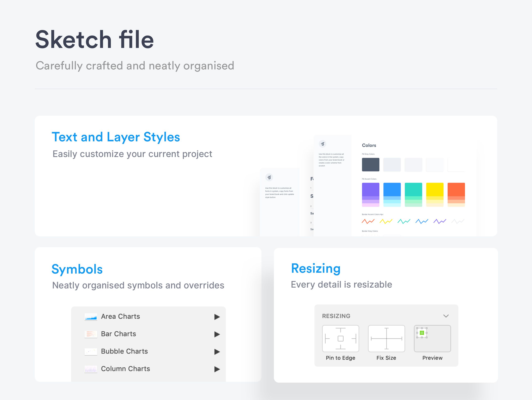Expand the Bubble Charts submenu arrow
This screenshot has width=532, height=400.
[x=217, y=352]
